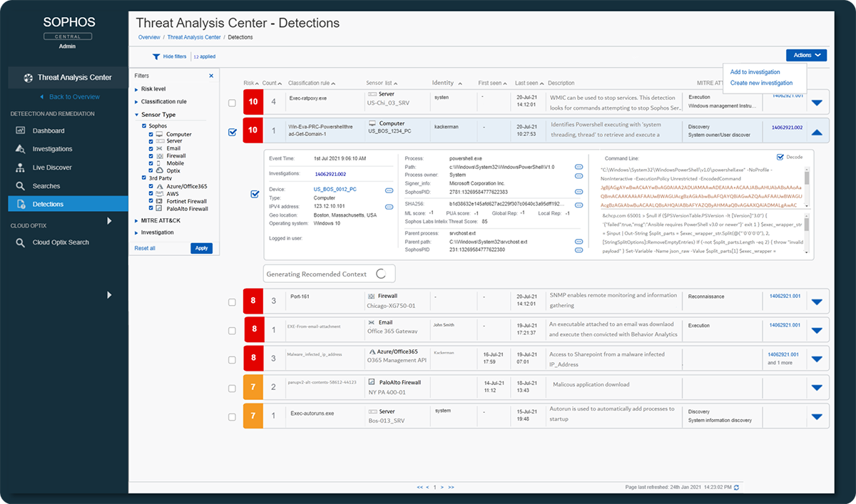Click the Cloud Optix Search icon
The image size is (856, 504).
pos(20,242)
